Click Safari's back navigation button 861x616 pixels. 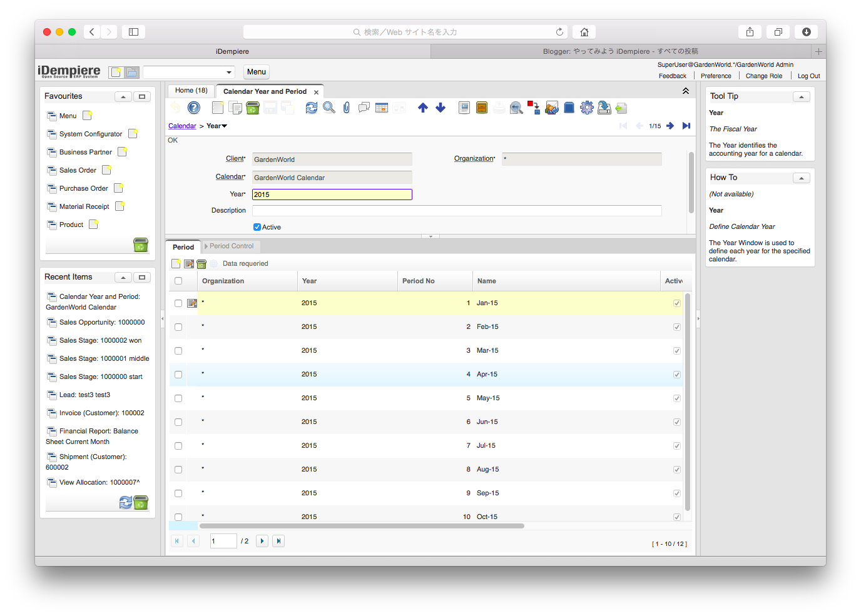pos(92,32)
